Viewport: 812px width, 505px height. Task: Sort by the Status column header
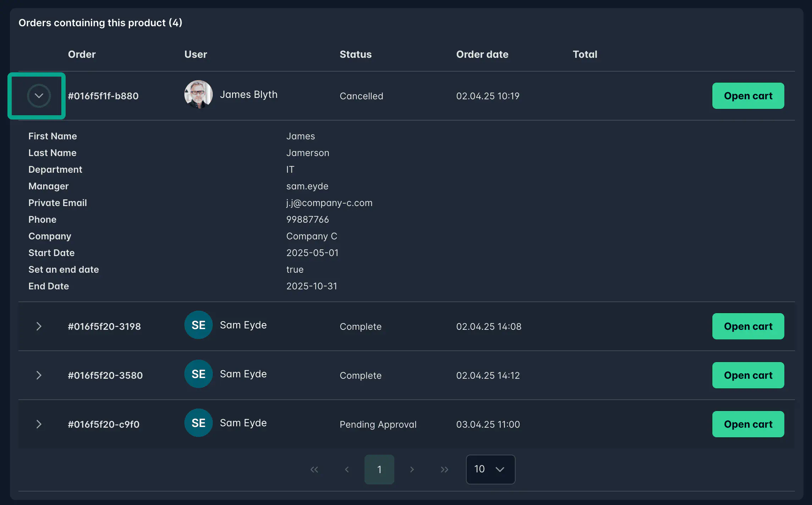(x=356, y=54)
